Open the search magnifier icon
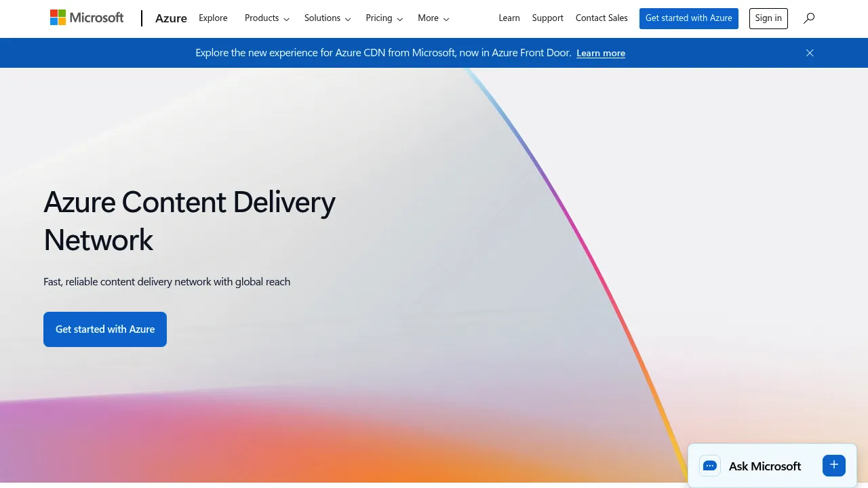 click(x=809, y=18)
